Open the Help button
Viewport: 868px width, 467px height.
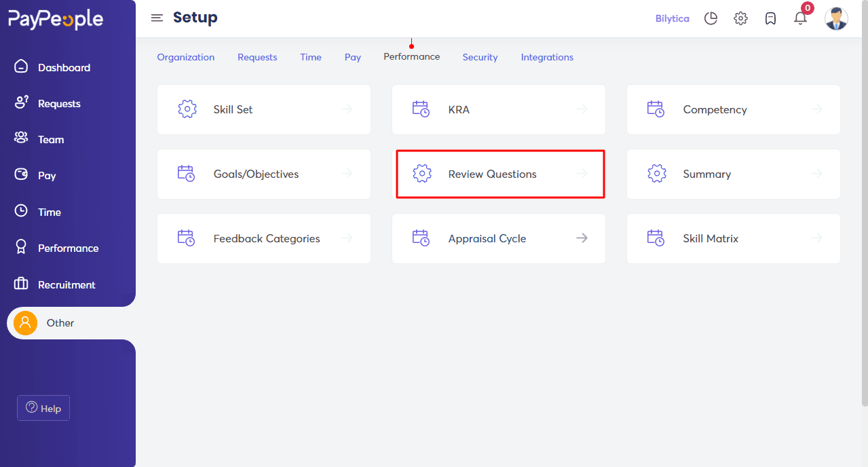(43, 408)
